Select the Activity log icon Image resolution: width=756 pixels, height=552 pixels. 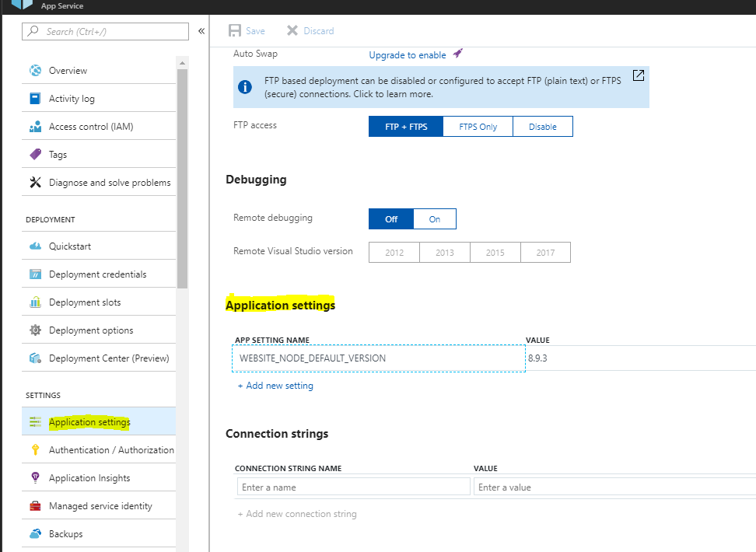36,98
